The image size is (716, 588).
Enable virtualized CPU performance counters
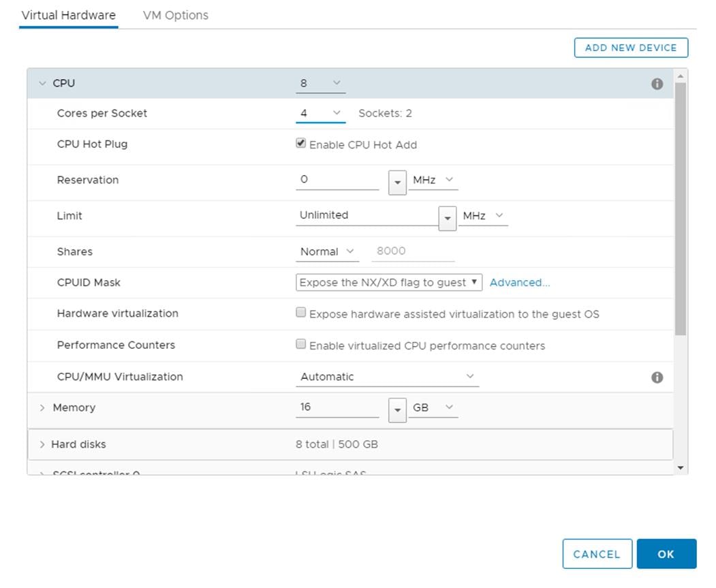(300, 344)
